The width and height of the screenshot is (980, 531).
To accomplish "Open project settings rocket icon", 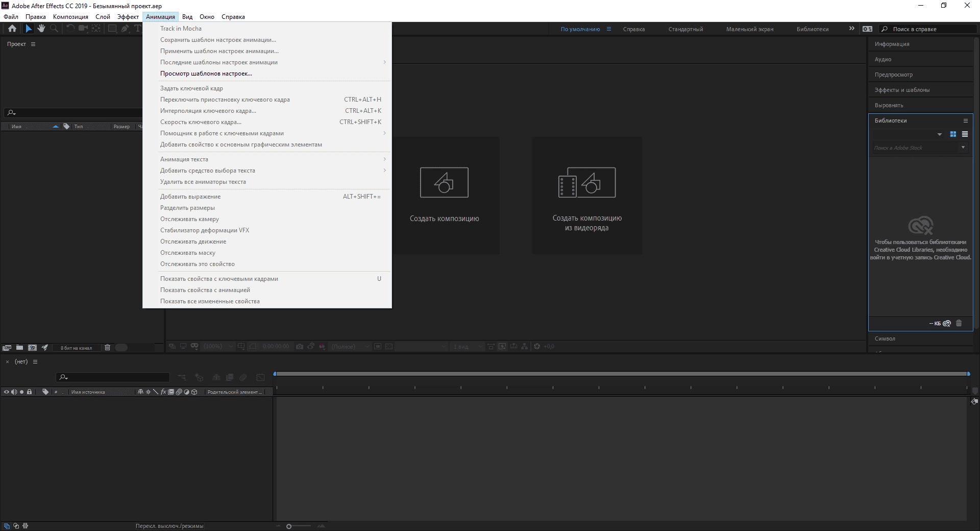I will (45, 348).
